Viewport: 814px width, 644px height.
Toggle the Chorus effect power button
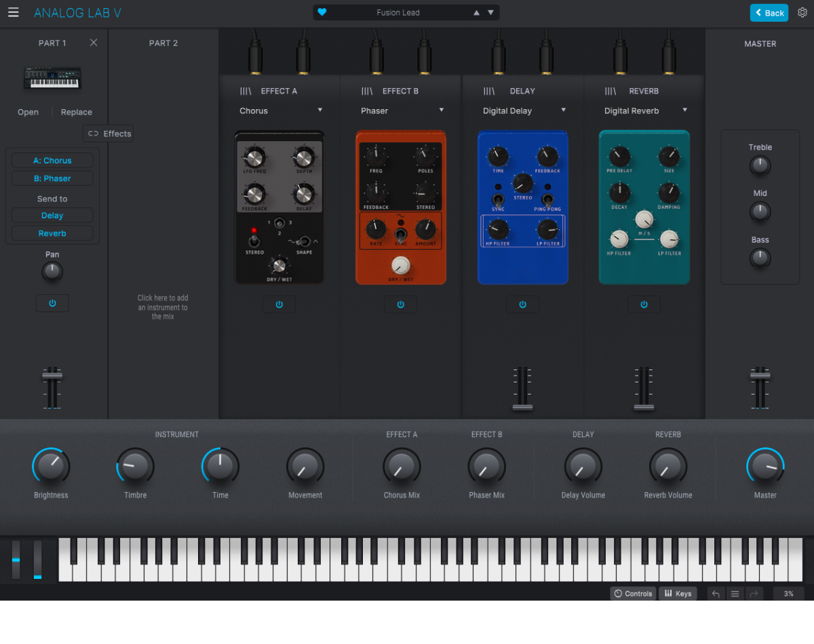pos(279,304)
